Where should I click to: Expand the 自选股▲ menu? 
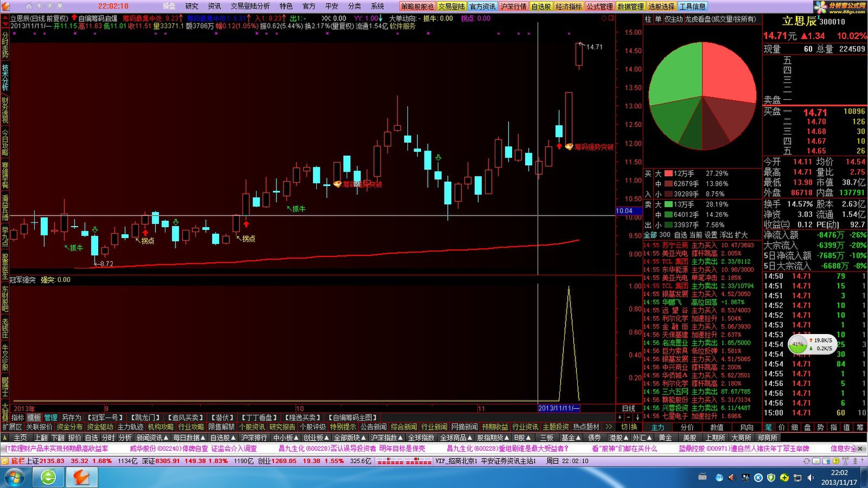pos(223,438)
